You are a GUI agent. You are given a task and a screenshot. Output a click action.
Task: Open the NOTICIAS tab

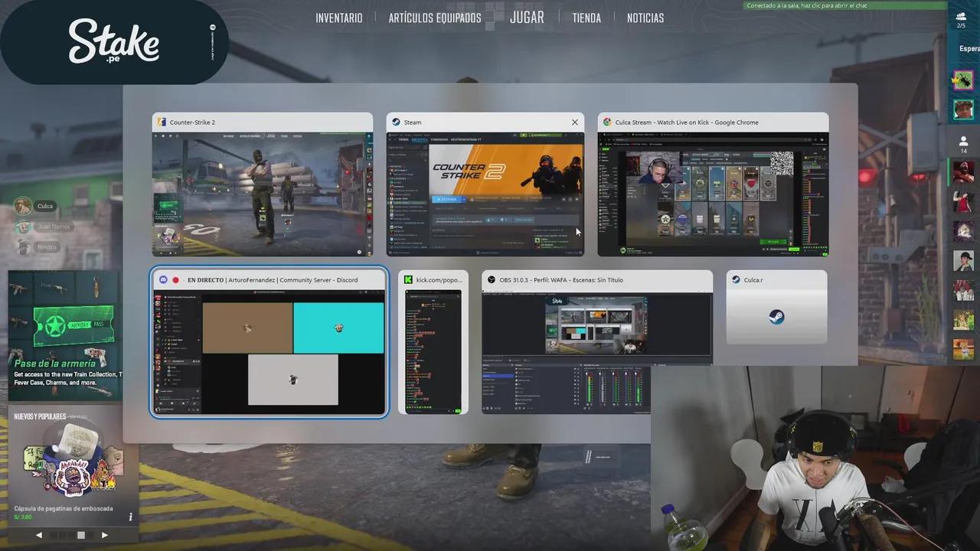click(645, 18)
